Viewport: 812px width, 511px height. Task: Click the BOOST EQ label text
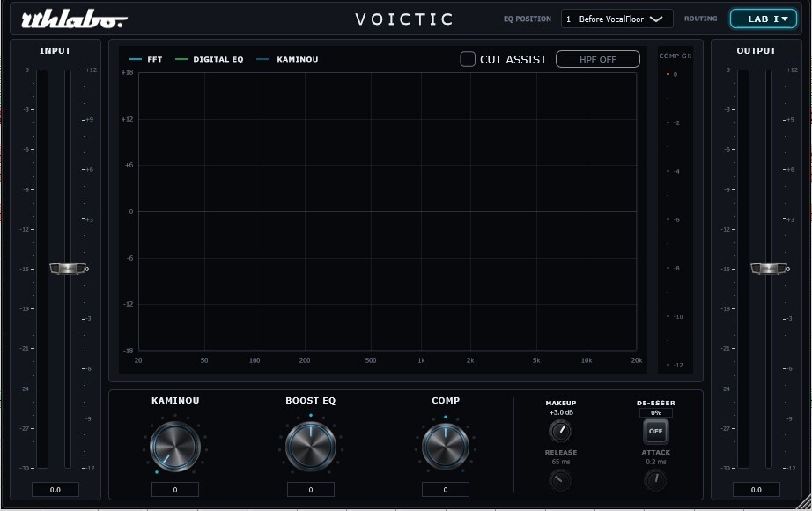(x=311, y=401)
